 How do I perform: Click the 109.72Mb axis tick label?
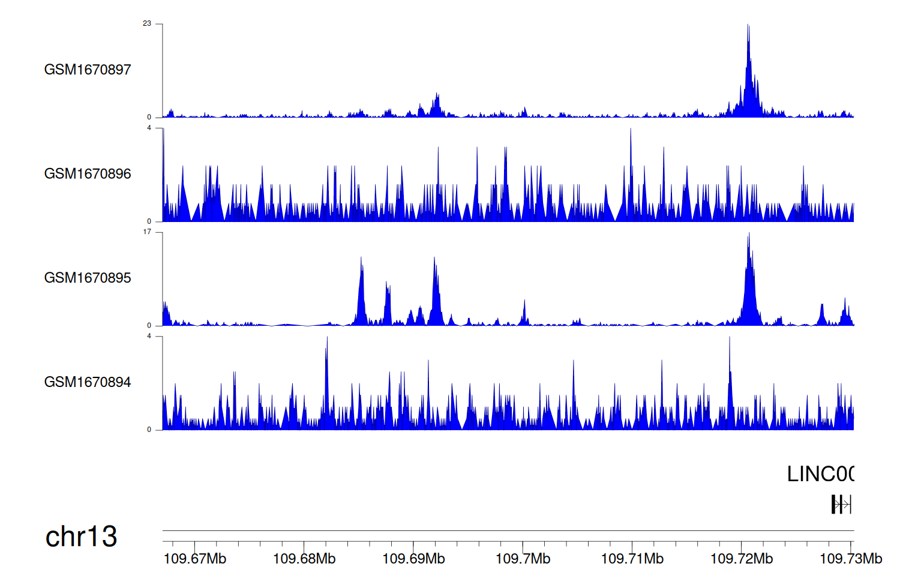point(742,559)
